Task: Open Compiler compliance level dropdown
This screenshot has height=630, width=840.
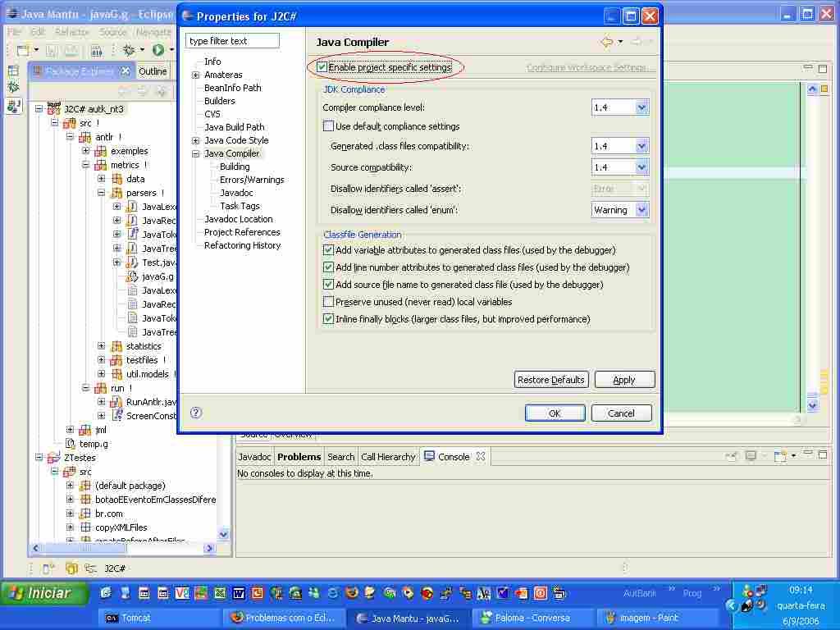Action: [x=641, y=107]
